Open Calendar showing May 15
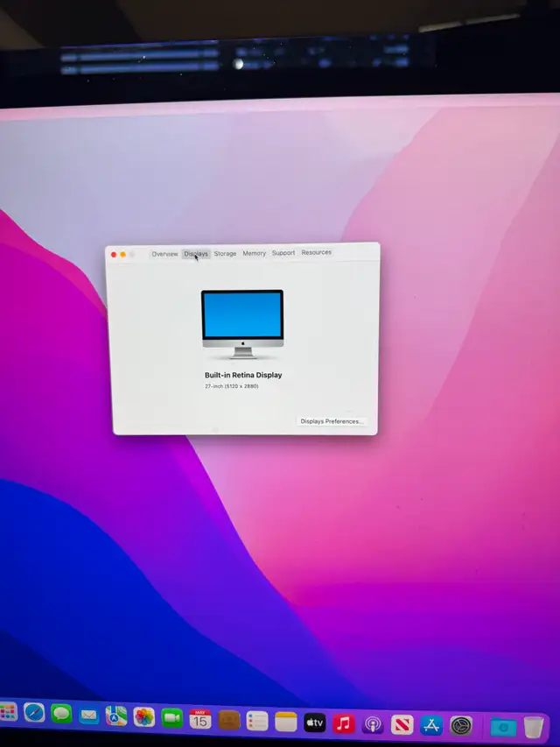The height and width of the screenshot is (747, 560). pyautogui.click(x=200, y=719)
